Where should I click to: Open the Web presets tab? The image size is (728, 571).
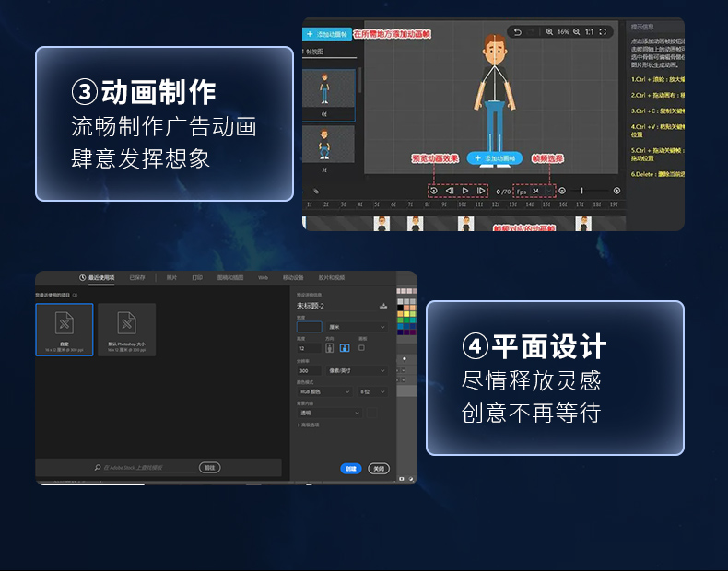pos(263,276)
